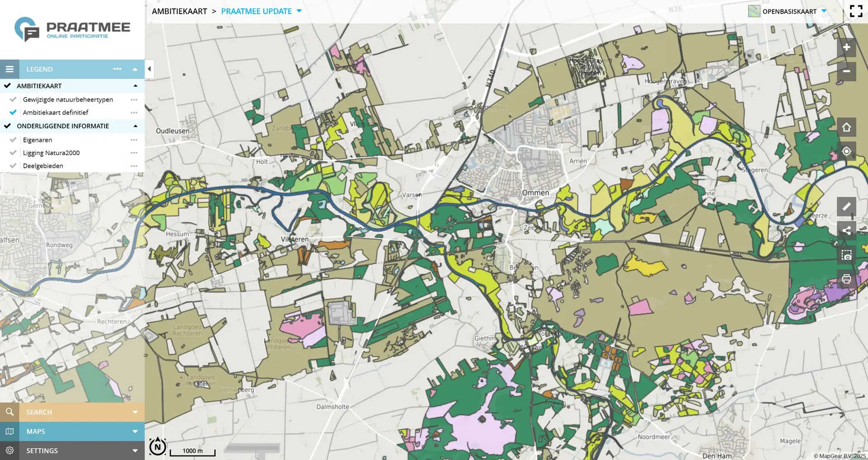Open the OPENBASISKAART basemap dropdown
Screen dimensions: 868x460
point(824,11)
